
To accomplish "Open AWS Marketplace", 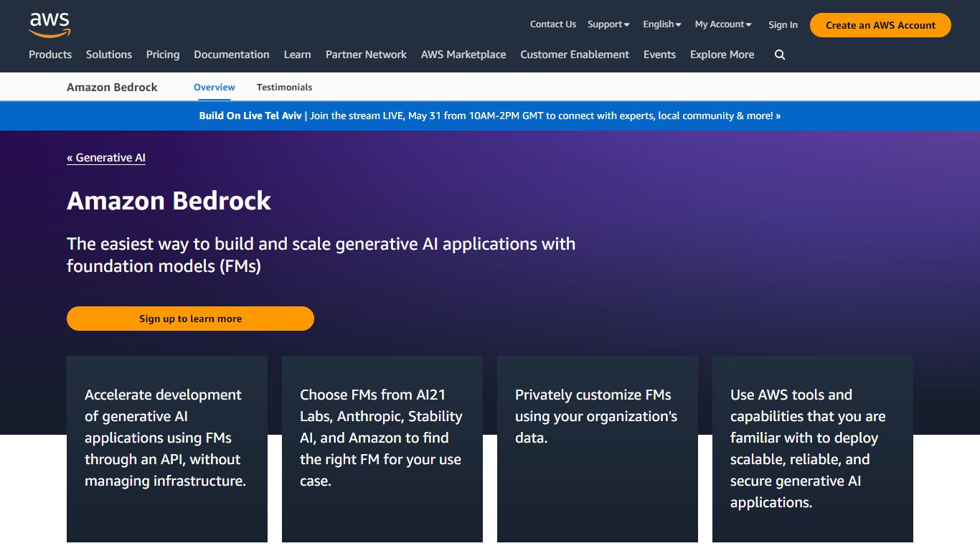I will click(x=463, y=55).
